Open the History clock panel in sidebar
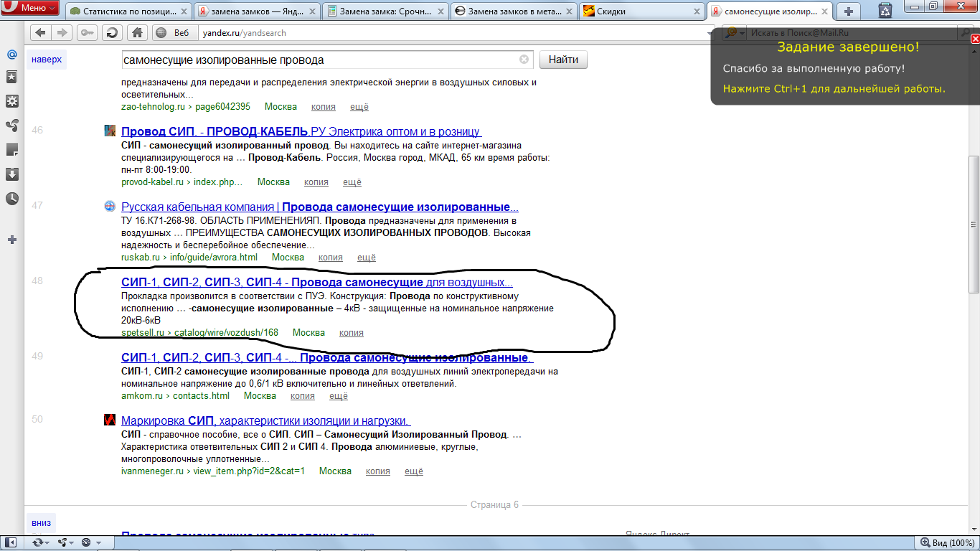The image size is (980, 551). tap(11, 199)
